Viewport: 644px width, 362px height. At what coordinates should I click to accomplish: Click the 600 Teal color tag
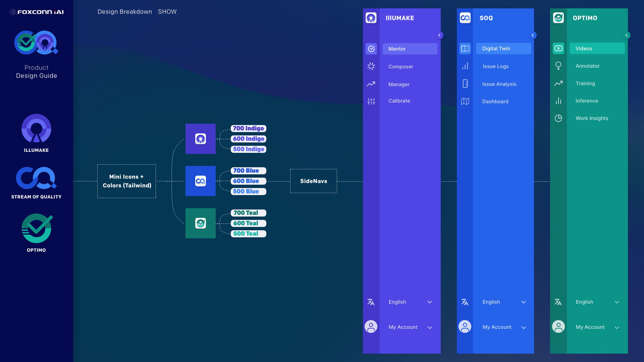249,223
